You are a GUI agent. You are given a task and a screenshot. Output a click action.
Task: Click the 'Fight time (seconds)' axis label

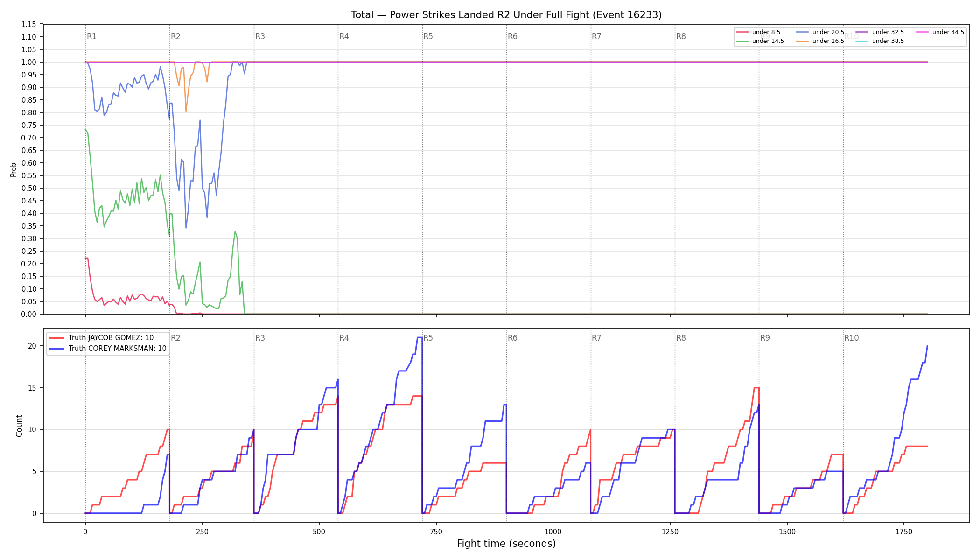(506, 544)
